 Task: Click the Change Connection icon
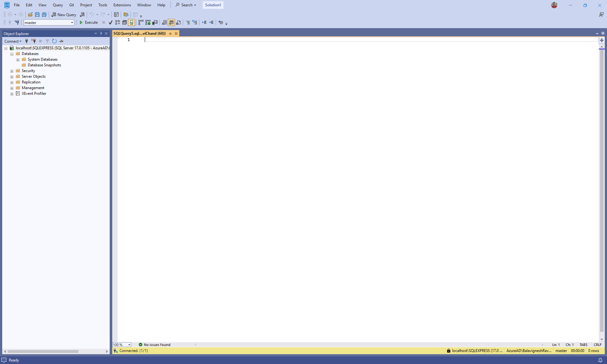click(17, 22)
